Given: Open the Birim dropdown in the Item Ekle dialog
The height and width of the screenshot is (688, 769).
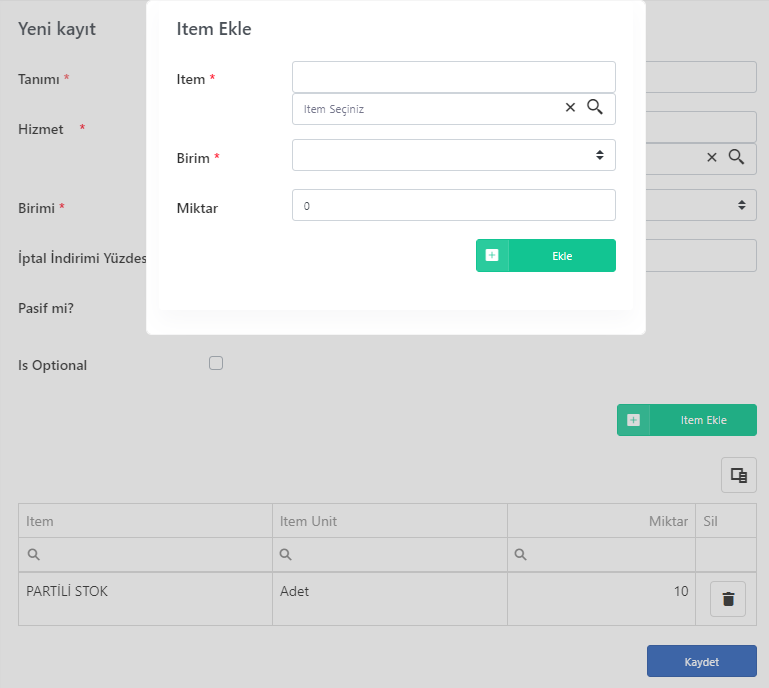Looking at the screenshot, I should click(x=454, y=155).
